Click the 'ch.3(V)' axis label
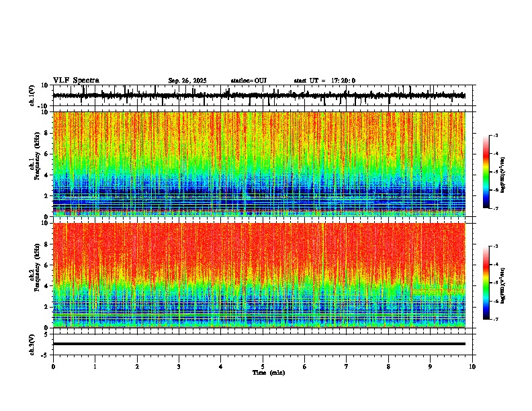Image resolution: width=532 pixels, height=411 pixels. pos(32,345)
